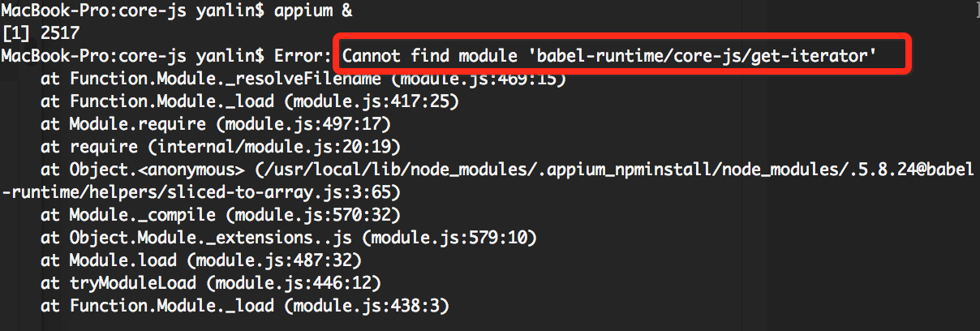Click the 'at tryModuleLoad' stack line
980x331 pixels.
pos(211,284)
